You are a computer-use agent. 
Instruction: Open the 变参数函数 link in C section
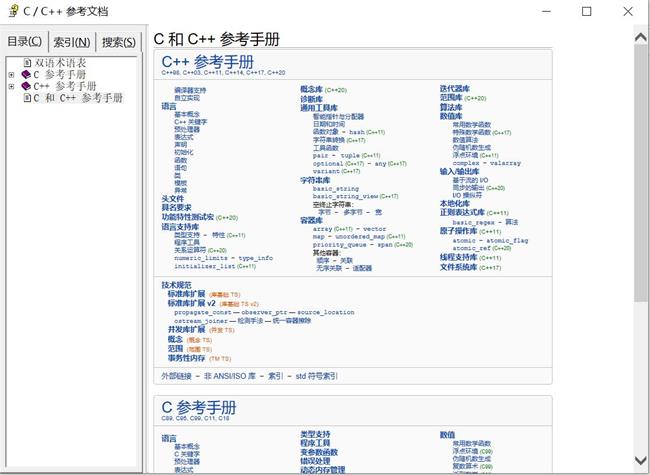click(x=319, y=452)
